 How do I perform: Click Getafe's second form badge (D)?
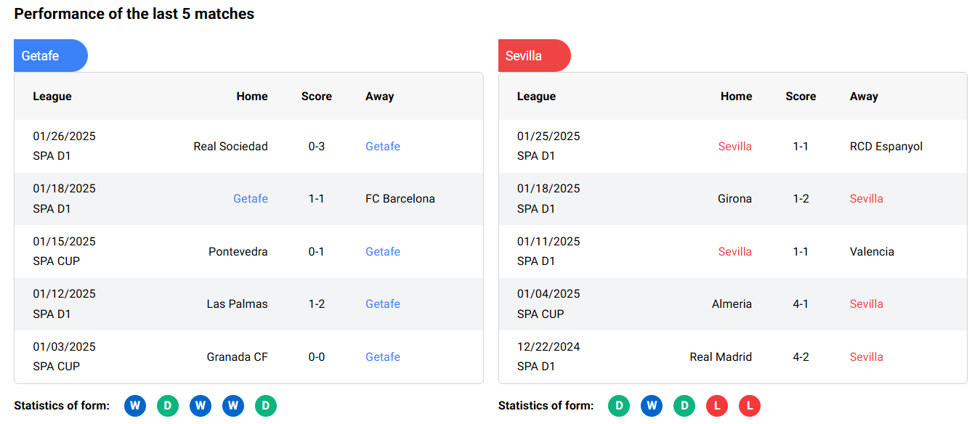168,406
